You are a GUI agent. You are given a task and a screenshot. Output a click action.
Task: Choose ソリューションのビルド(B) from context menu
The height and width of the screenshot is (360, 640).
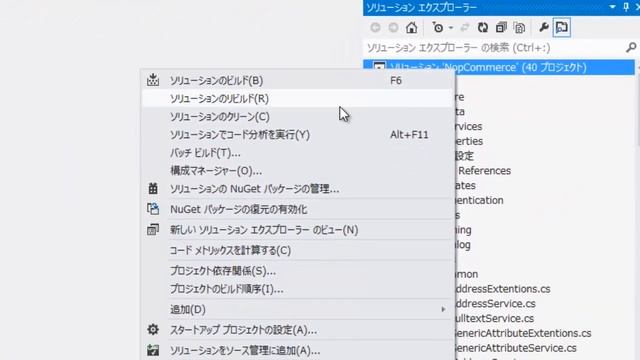click(x=298, y=80)
